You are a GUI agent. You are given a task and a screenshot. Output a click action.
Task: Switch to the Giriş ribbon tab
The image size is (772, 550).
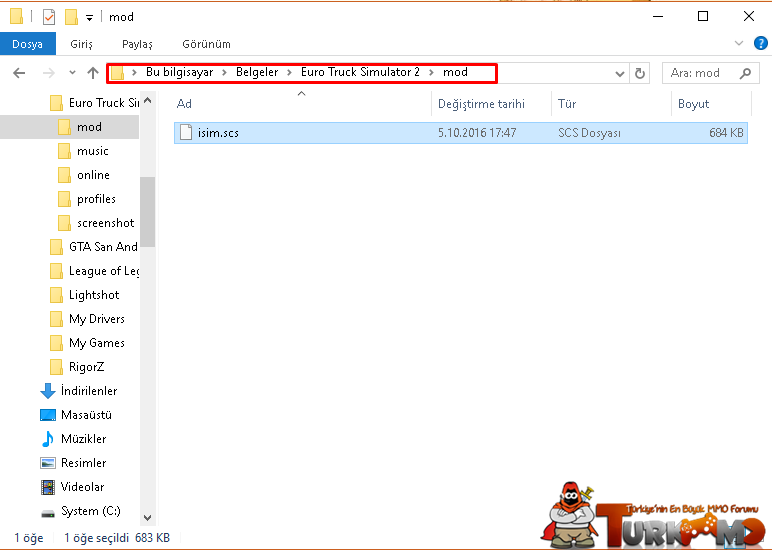pyautogui.click(x=81, y=44)
